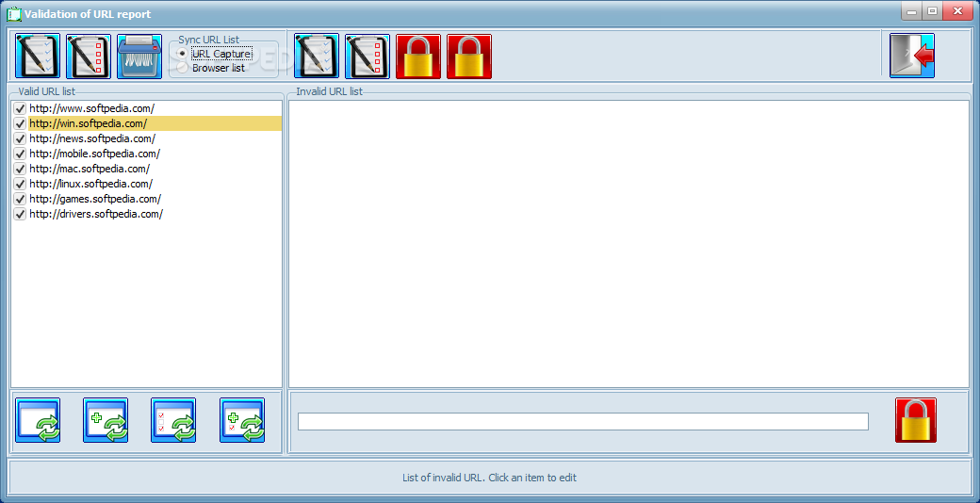The image size is (980, 503).
Task: Select the http://mobile.softpedia.com/ URL text
Action: [95, 154]
